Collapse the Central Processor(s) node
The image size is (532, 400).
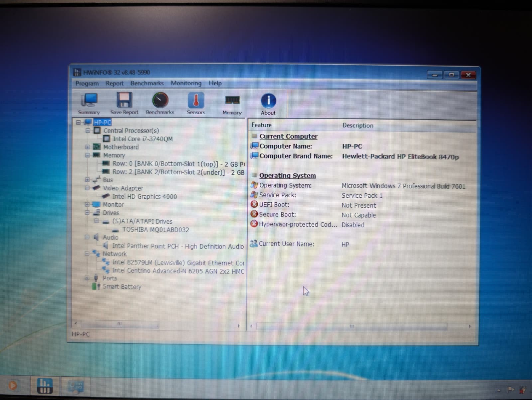(88, 131)
